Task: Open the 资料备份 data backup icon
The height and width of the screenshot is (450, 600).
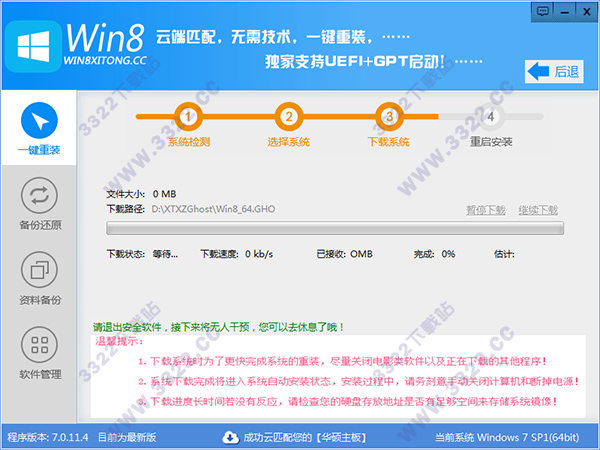Action: pos(39,270)
